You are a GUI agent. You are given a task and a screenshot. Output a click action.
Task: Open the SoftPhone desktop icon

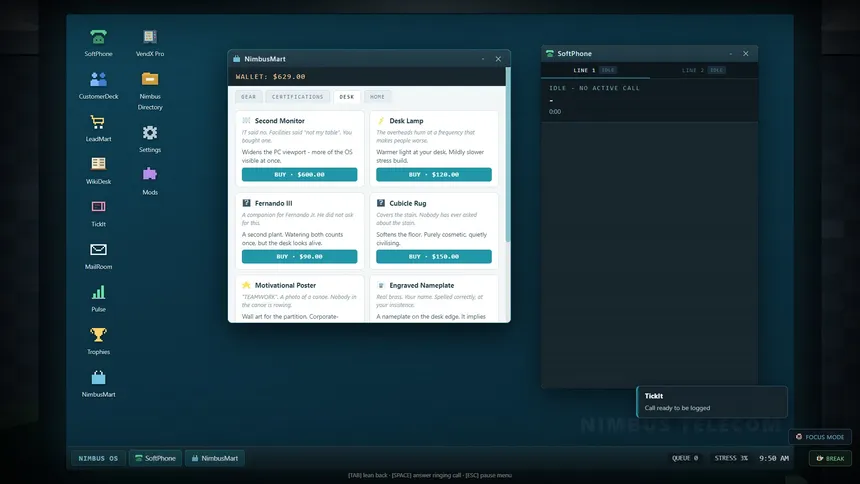(x=98, y=43)
